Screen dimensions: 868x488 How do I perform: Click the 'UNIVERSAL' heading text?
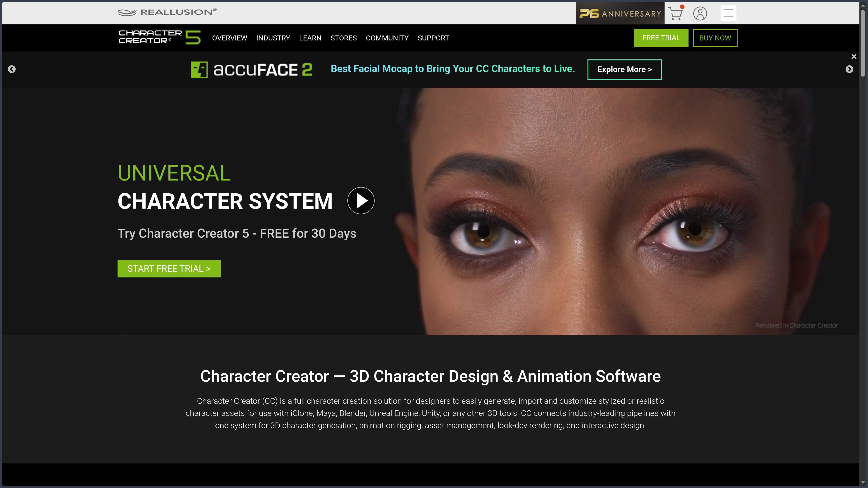[174, 173]
